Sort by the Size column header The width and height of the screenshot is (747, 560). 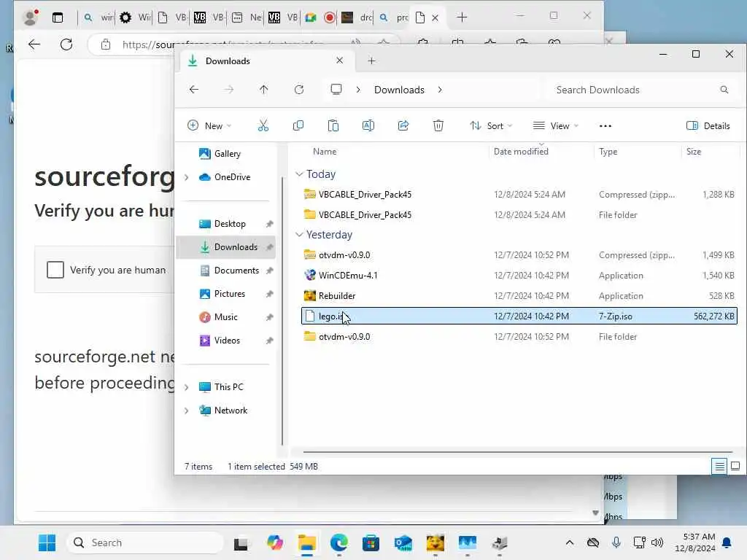click(693, 152)
